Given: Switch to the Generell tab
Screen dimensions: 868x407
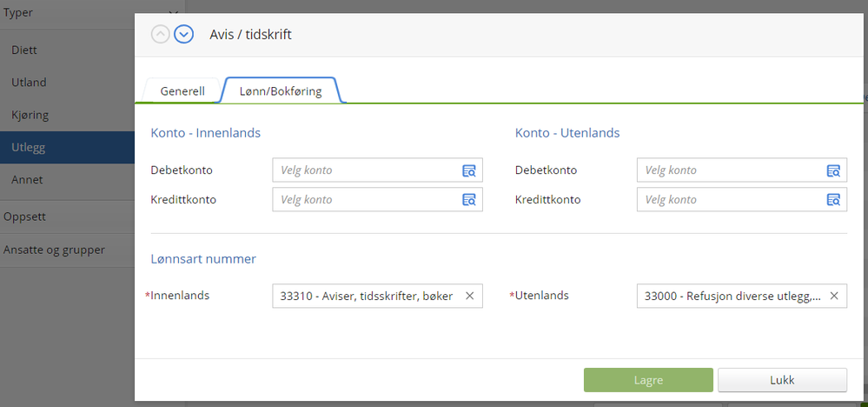Looking at the screenshot, I should click(x=182, y=91).
